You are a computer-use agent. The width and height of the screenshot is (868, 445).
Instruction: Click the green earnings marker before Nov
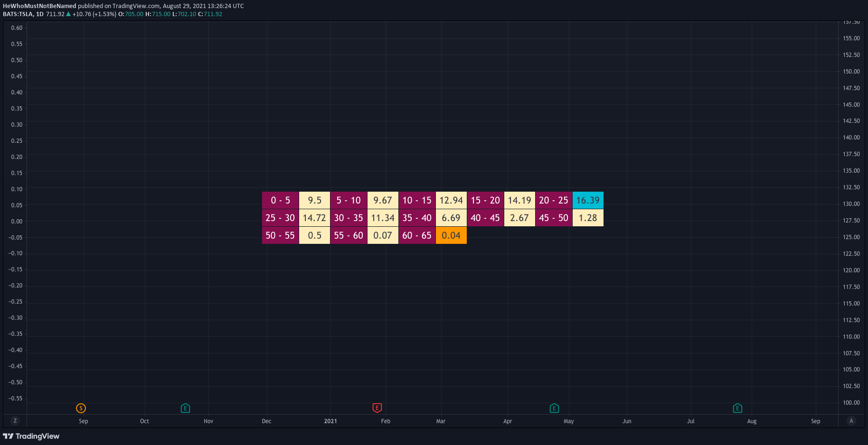point(185,408)
